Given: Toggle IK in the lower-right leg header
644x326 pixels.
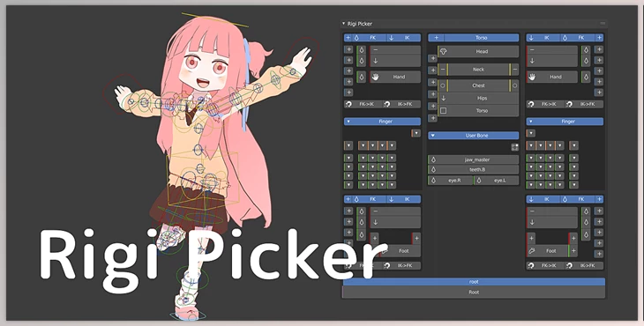Looking at the screenshot, I should click(543, 199).
